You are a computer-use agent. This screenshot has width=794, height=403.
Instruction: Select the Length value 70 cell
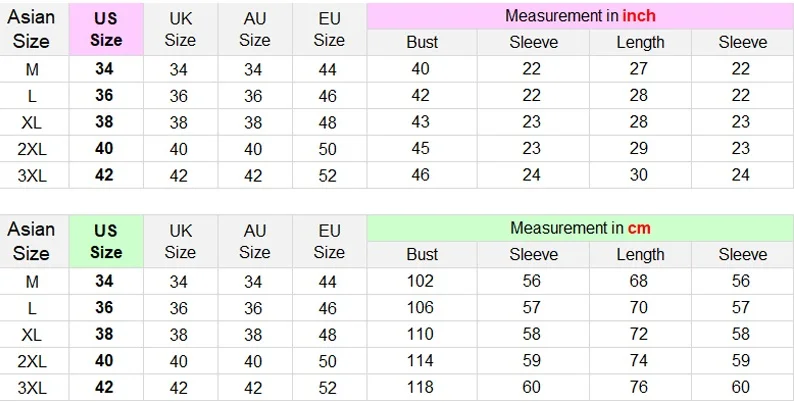tap(640, 309)
